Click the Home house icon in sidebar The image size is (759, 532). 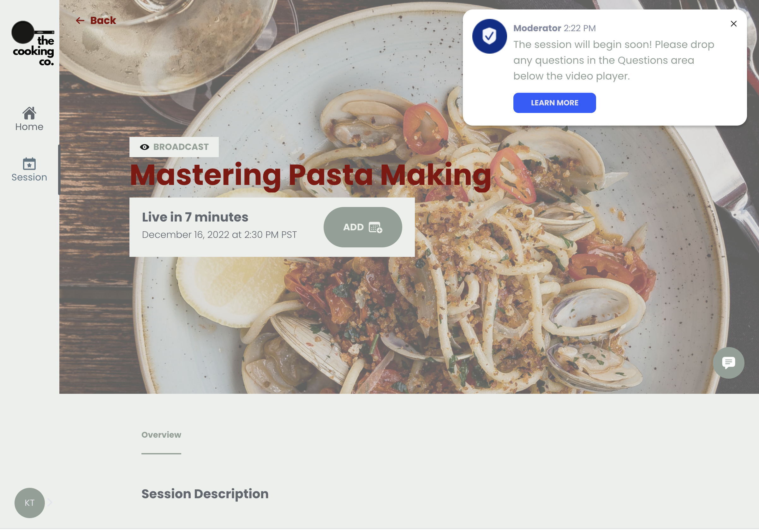tap(29, 113)
